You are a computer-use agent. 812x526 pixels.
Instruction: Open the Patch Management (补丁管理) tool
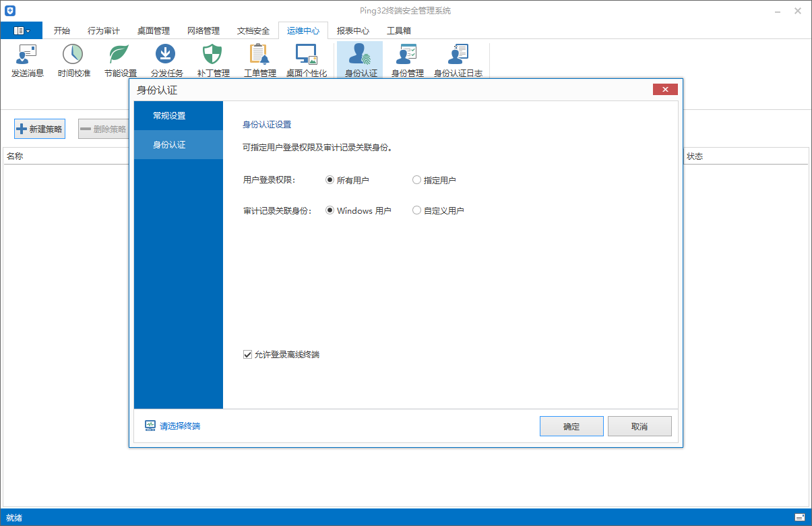[x=213, y=61]
